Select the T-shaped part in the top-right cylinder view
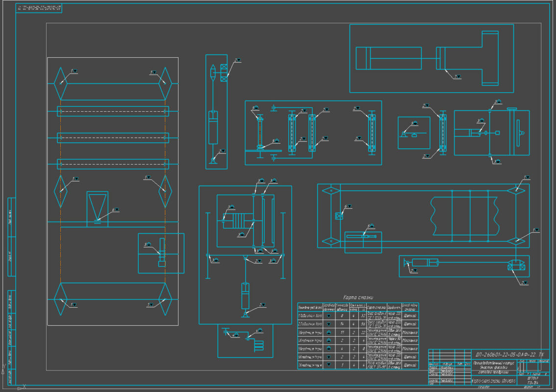 coord(467,58)
